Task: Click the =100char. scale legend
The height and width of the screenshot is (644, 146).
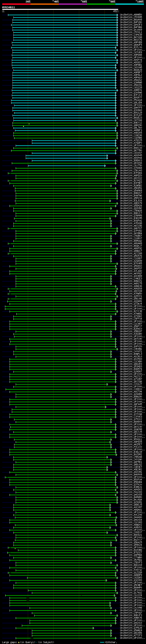Action: click(x=108, y=642)
